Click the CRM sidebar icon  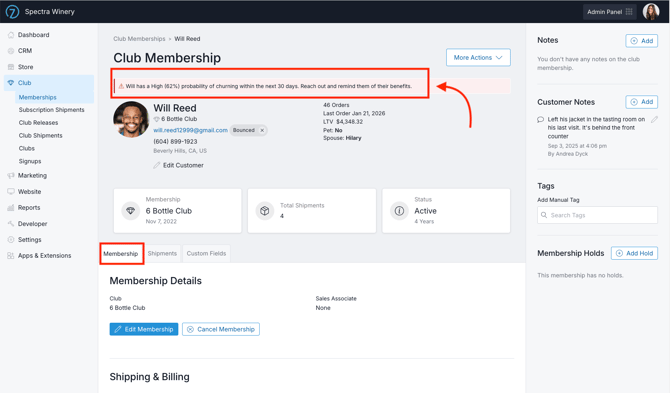pos(11,51)
